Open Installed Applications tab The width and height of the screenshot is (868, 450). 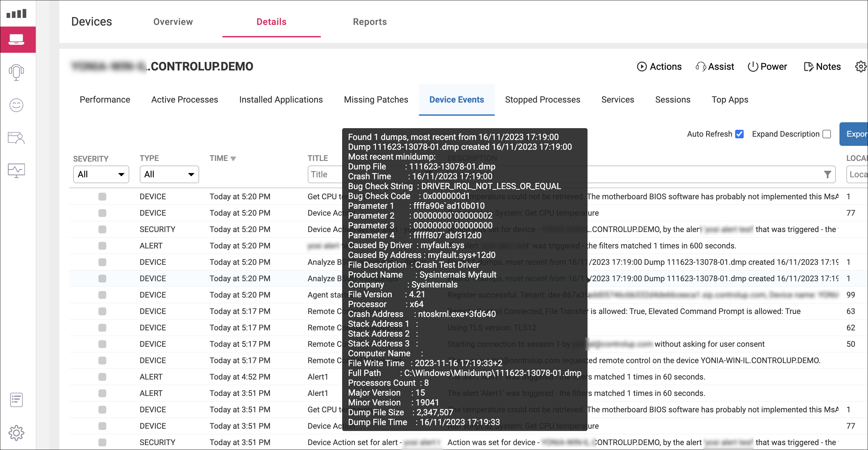point(281,100)
